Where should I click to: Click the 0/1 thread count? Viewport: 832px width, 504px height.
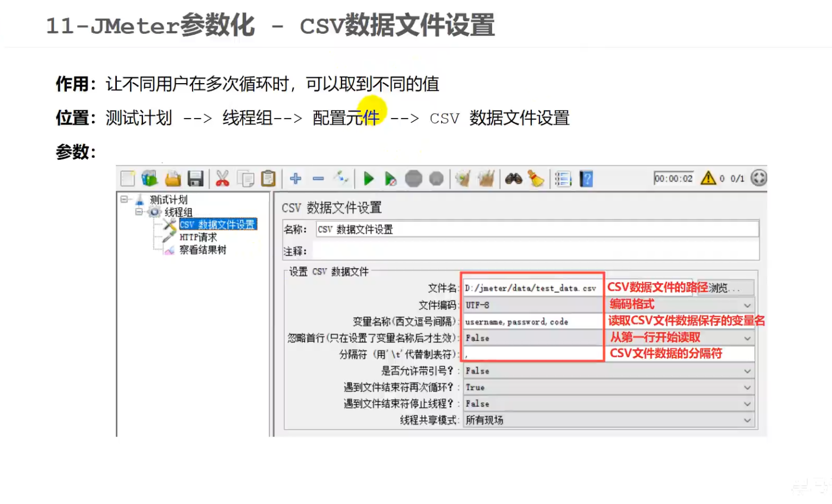click(x=737, y=178)
